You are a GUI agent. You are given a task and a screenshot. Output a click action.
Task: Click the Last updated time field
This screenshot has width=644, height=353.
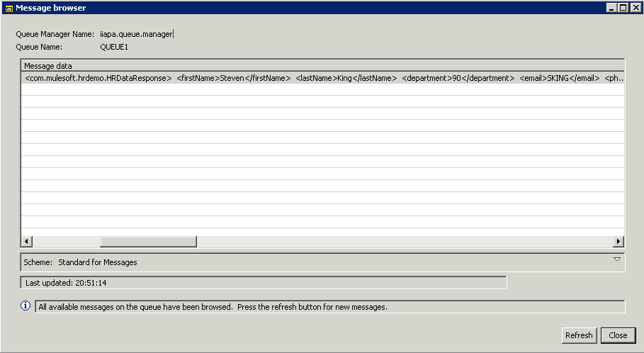[x=264, y=283]
